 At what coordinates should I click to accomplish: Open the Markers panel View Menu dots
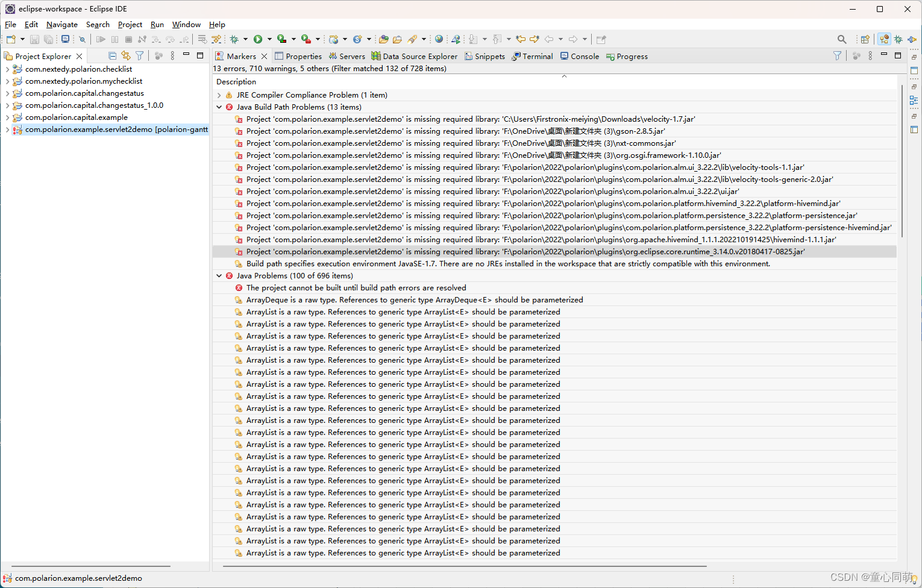point(870,55)
